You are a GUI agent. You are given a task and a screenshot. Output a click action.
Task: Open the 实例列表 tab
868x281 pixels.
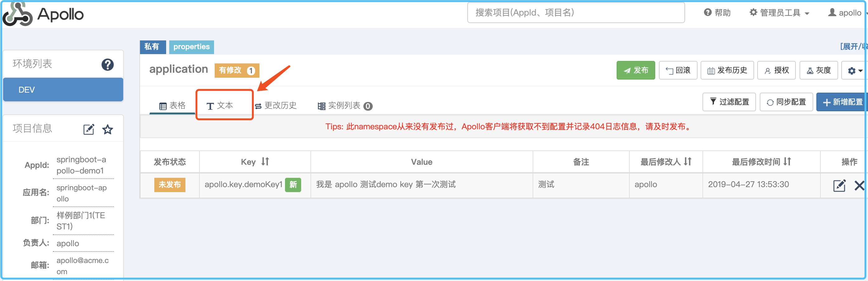[344, 106]
